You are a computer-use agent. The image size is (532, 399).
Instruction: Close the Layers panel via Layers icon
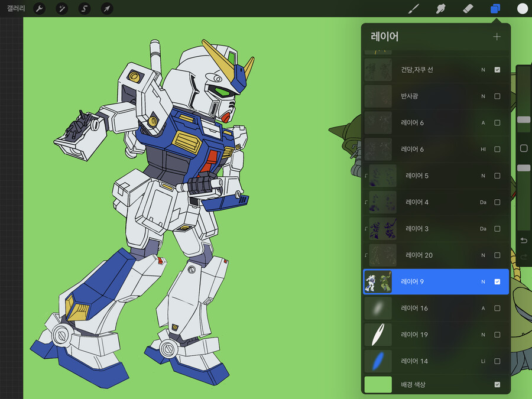pyautogui.click(x=495, y=9)
